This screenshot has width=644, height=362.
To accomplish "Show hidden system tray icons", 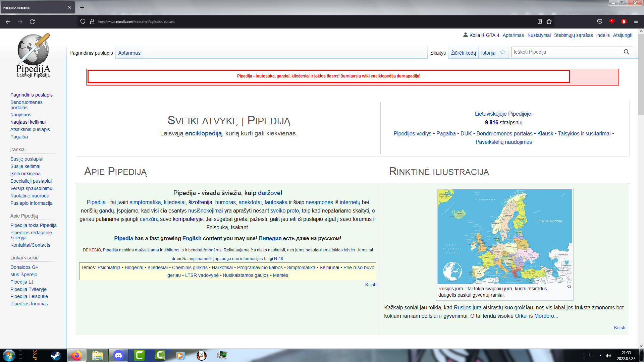I will tap(600, 355).
